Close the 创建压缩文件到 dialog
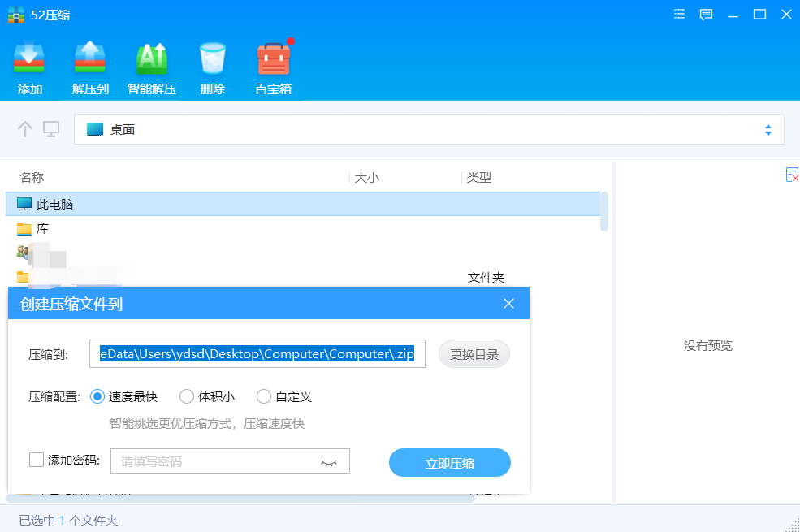This screenshot has height=532, width=800. [x=508, y=303]
